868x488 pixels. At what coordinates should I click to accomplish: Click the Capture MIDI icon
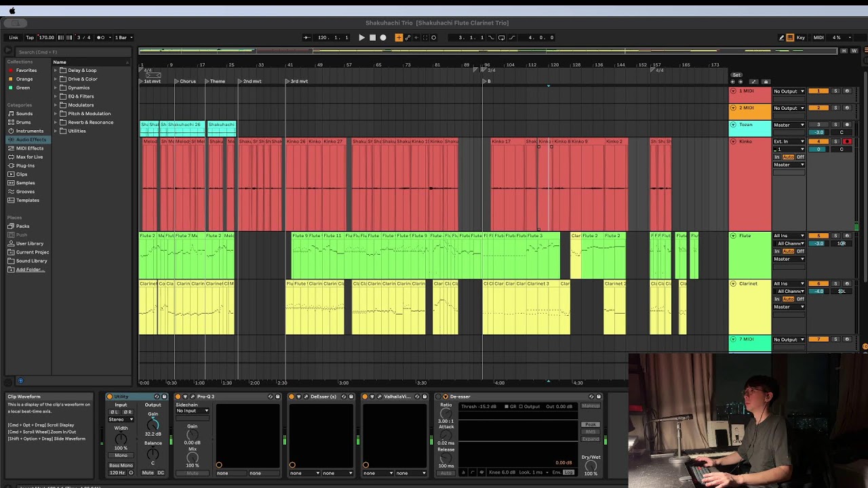(x=425, y=38)
